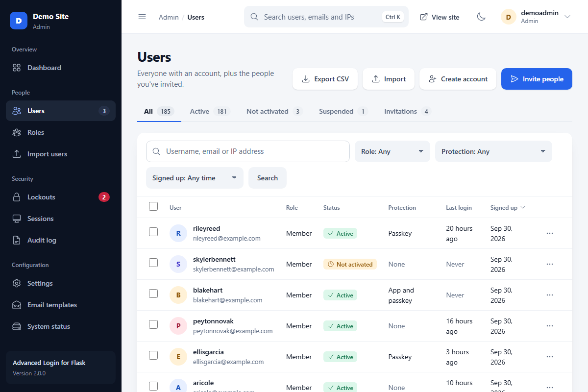Viewport: 588px width, 392px height.
Task: Tick the select-all users checkbox
Action: (x=153, y=206)
